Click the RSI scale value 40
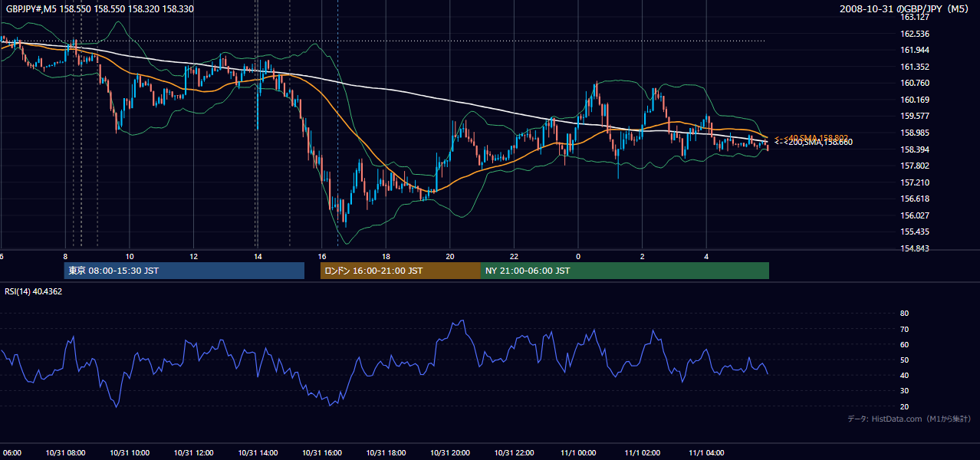980x460 pixels. [x=904, y=376]
